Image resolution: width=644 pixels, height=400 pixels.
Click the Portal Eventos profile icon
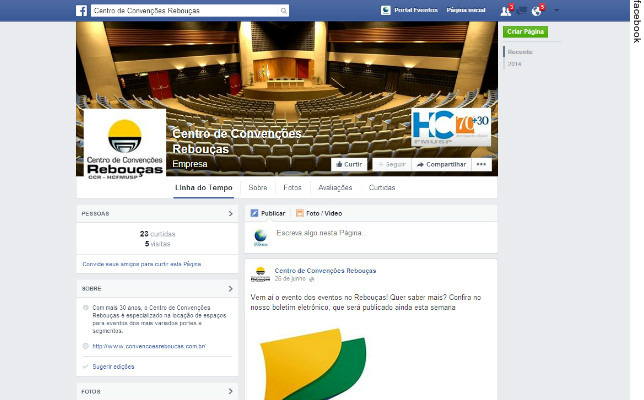[386, 10]
